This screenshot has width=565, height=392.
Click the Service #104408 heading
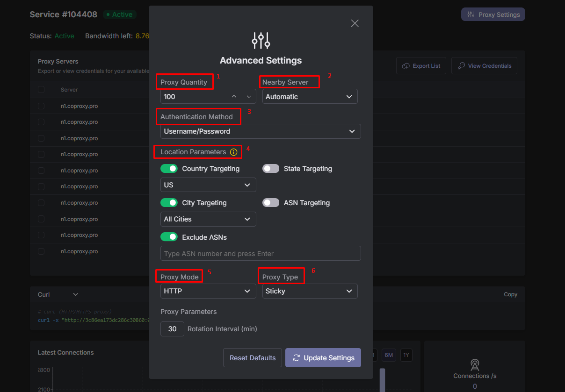[x=63, y=14]
